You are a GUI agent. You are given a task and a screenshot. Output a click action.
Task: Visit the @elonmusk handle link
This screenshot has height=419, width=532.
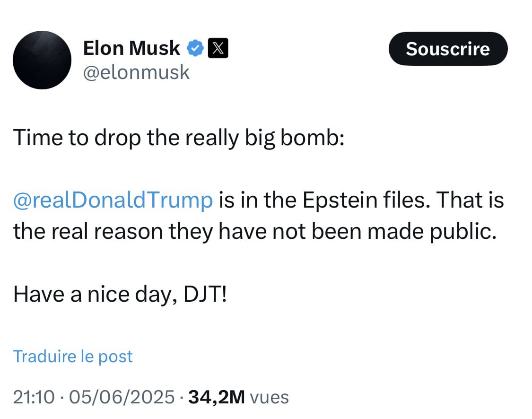136,72
